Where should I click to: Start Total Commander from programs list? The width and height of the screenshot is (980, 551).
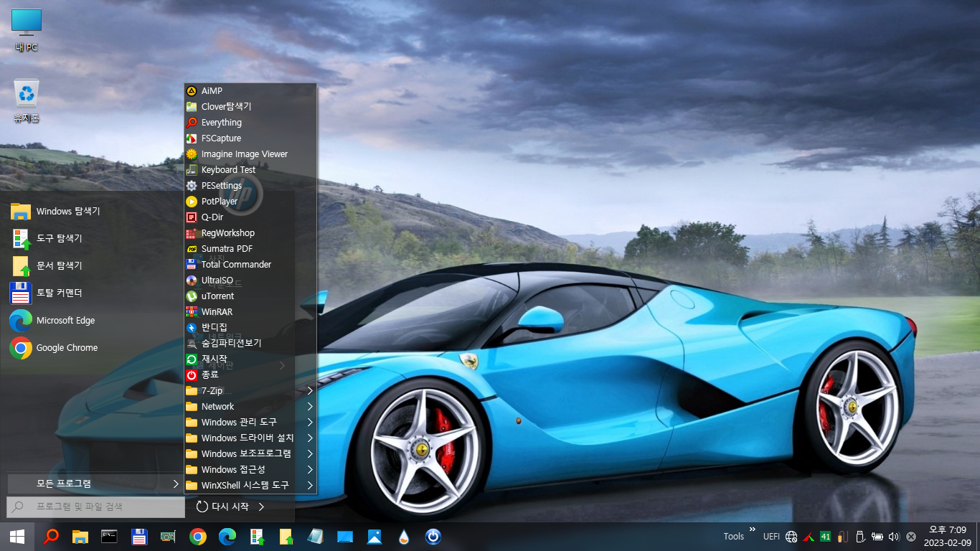[x=250, y=265]
